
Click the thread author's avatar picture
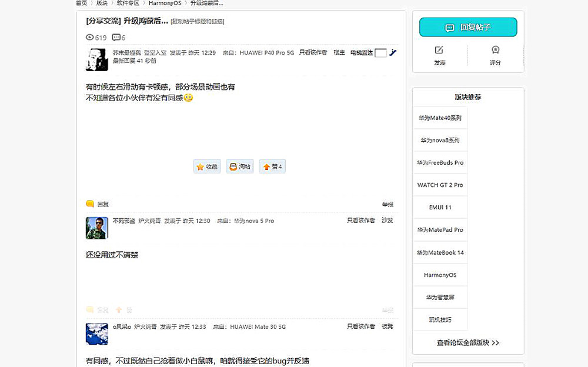(x=97, y=60)
